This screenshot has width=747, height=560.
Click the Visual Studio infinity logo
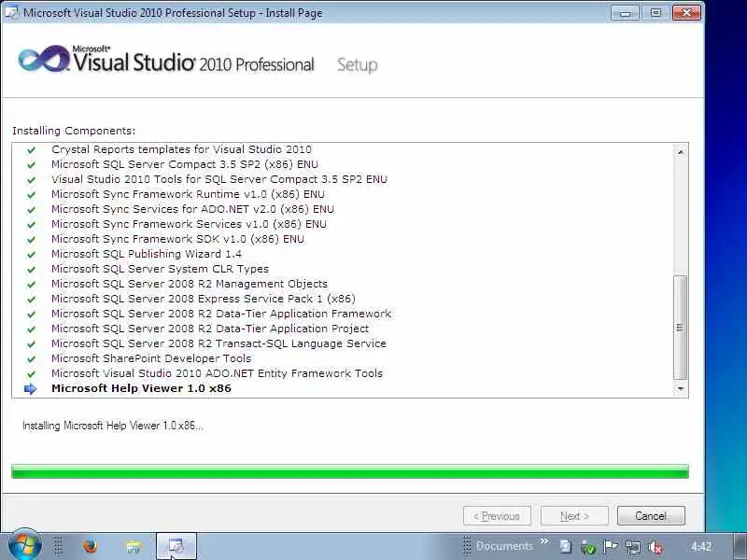(x=44, y=59)
